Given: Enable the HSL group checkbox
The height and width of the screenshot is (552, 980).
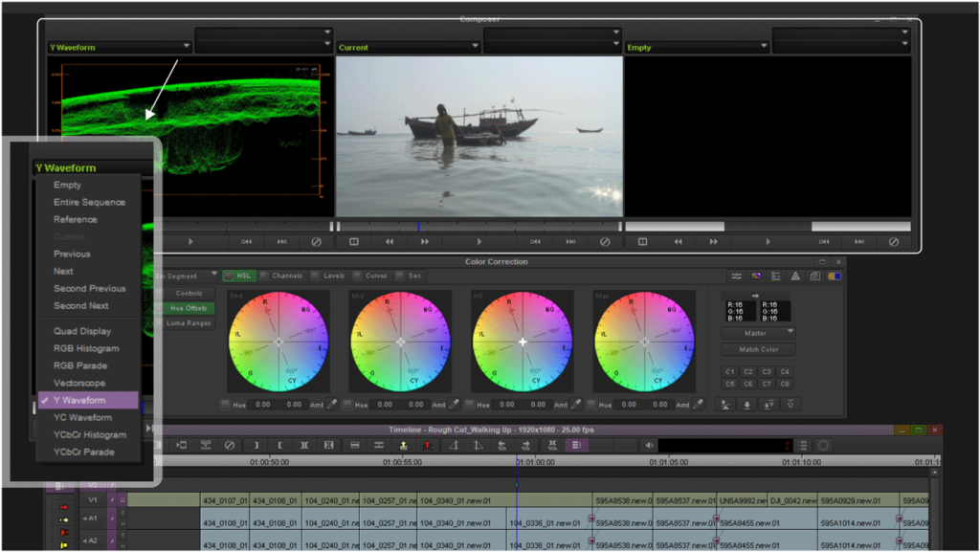Looking at the screenshot, I should click(x=226, y=276).
